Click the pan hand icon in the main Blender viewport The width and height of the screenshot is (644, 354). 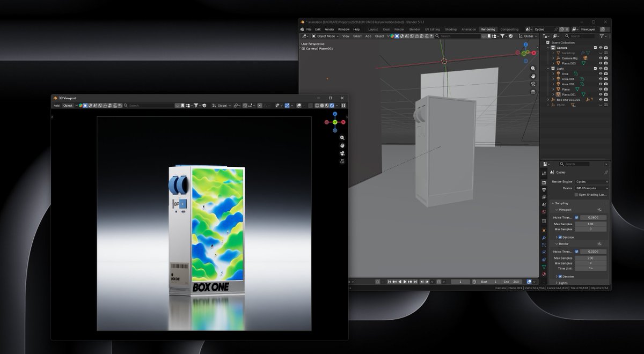coord(533,76)
